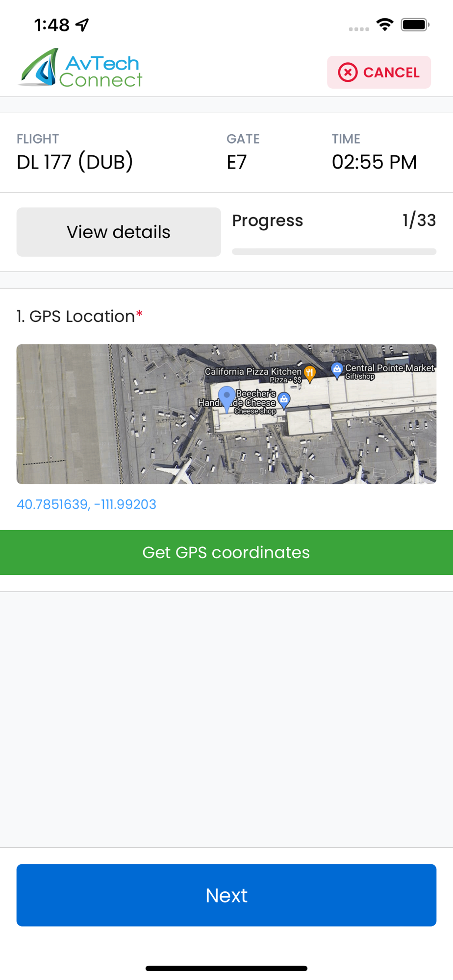Tap Get GPS coordinates button
Screen dimensions: 453x980
point(226,552)
